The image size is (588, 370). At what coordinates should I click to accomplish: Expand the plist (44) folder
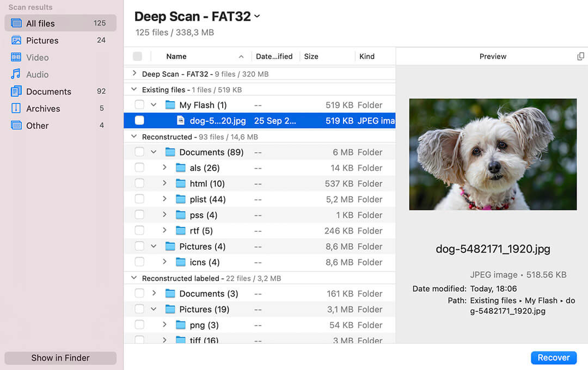click(164, 199)
